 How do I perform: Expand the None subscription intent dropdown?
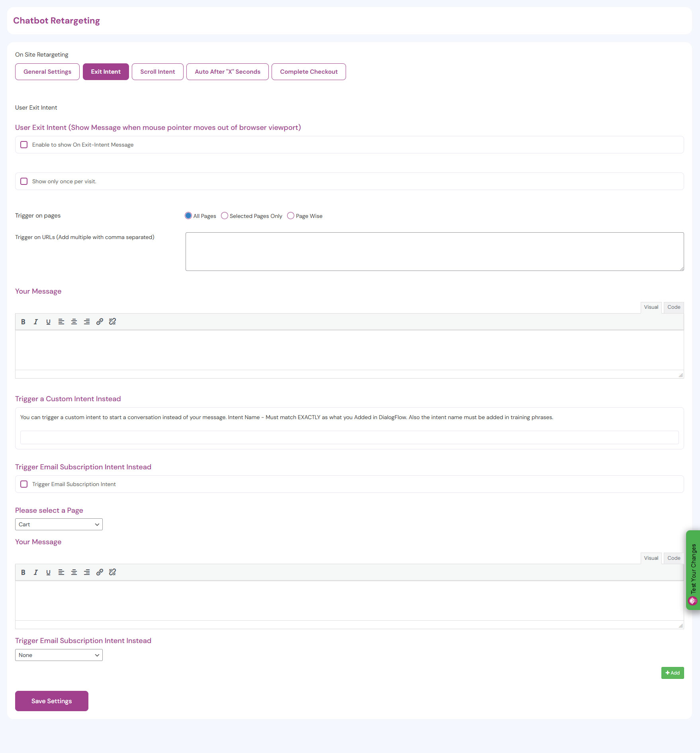(59, 655)
